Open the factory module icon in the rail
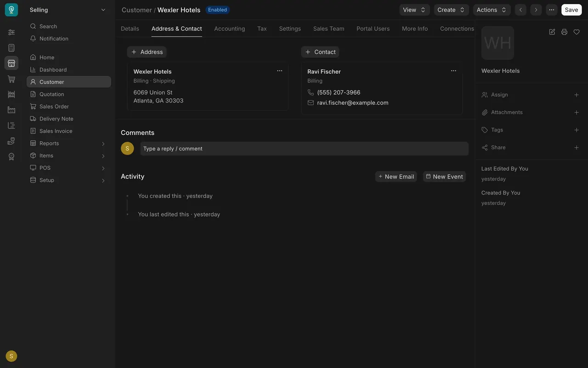The height and width of the screenshot is (368, 588). (x=11, y=110)
